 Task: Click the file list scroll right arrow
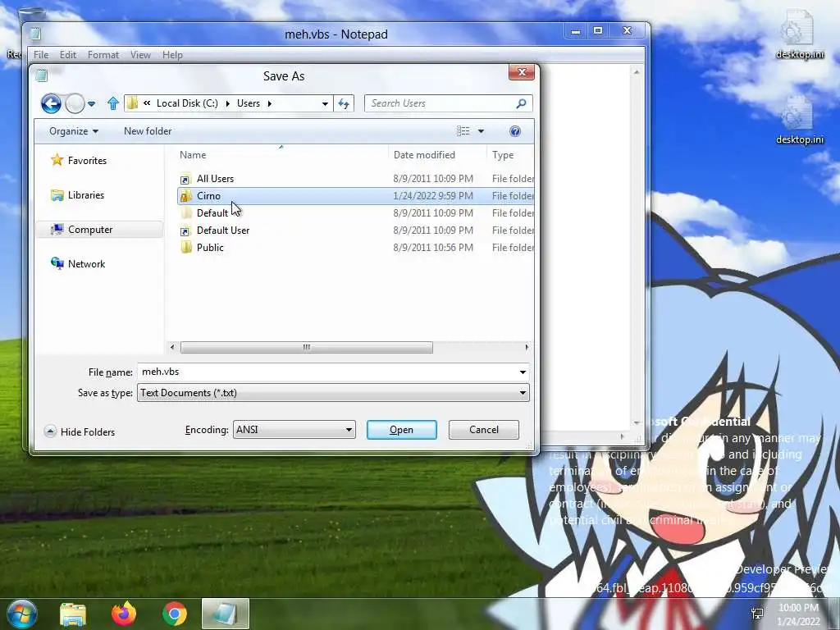click(x=527, y=347)
